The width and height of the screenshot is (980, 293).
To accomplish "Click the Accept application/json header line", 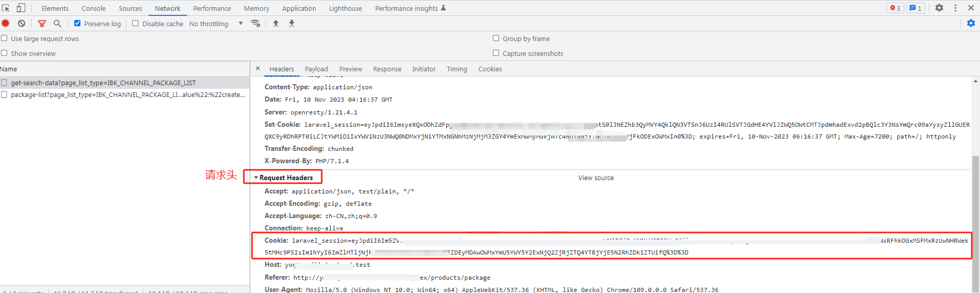I will click(x=339, y=191).
